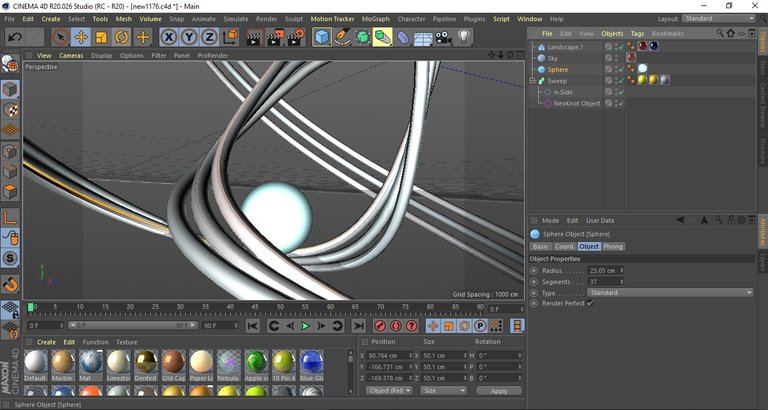The height and width of the screenshot is (410, 768).
Task: Click the red Record Active Objects button
Action: point(381,326)
